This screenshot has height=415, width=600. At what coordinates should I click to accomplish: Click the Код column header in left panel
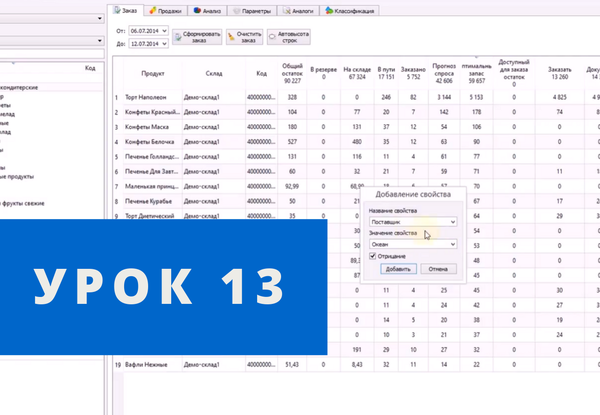[x=90, y=68]
